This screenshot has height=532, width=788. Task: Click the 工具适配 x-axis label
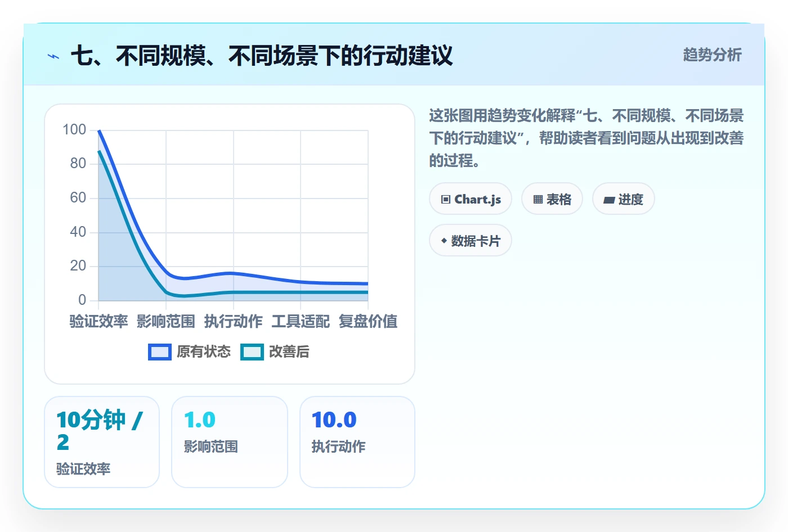tap(301, 322)
